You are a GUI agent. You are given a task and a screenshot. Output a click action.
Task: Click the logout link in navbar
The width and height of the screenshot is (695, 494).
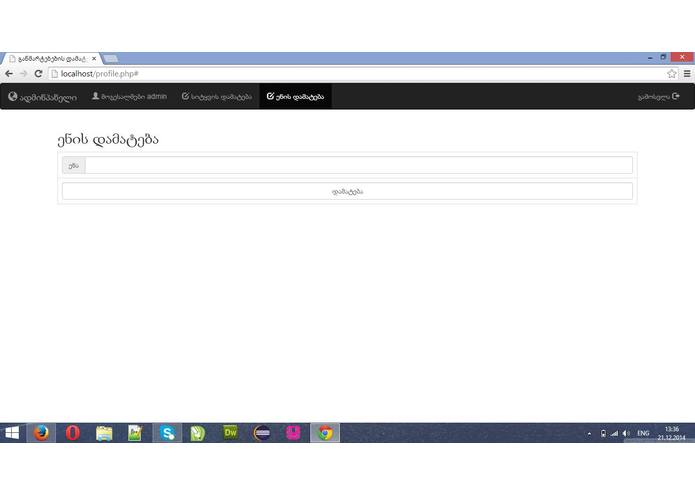pos(659,97)
